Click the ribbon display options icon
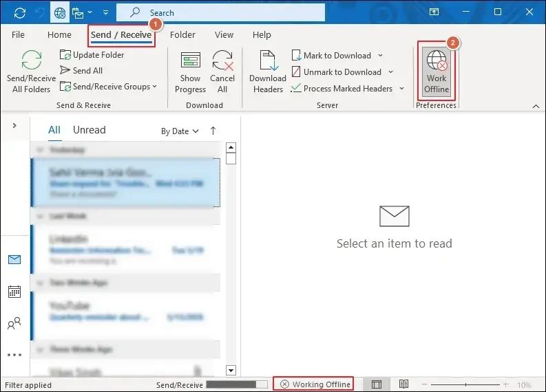The image size is (546, 392). (x=434, y=12)
